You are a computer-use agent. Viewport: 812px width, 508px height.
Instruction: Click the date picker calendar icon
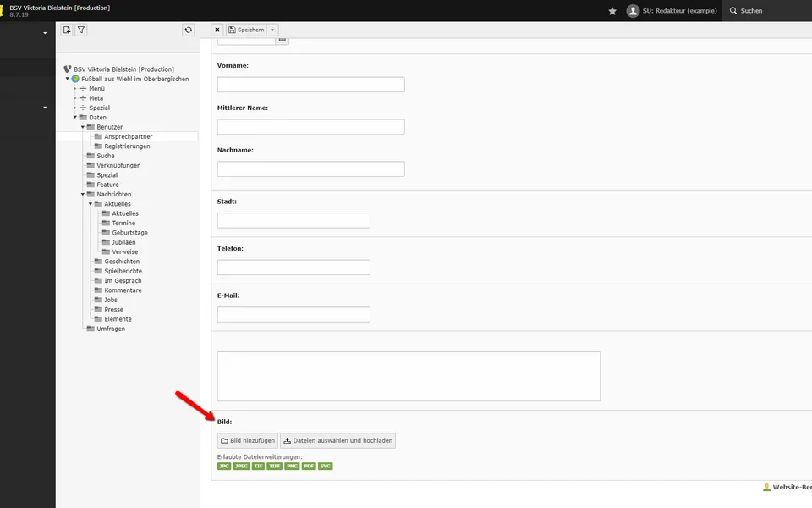click(283, 40)
